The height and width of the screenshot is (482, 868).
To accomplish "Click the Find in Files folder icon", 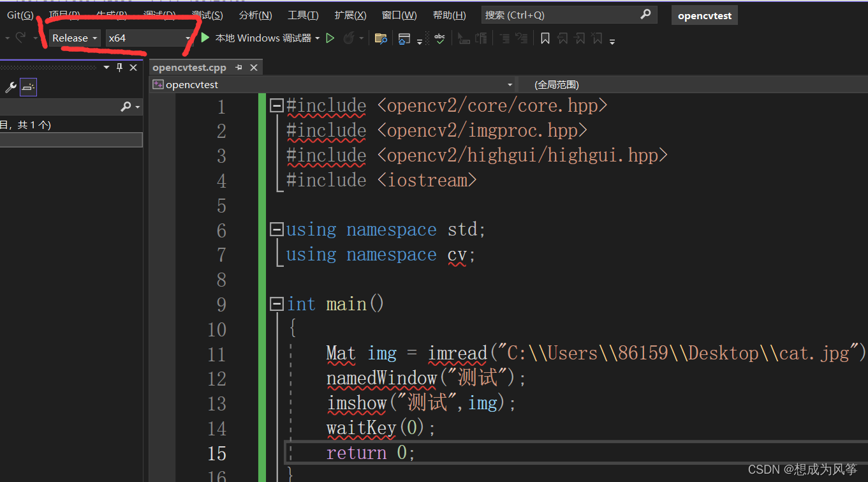I will 381,39.
